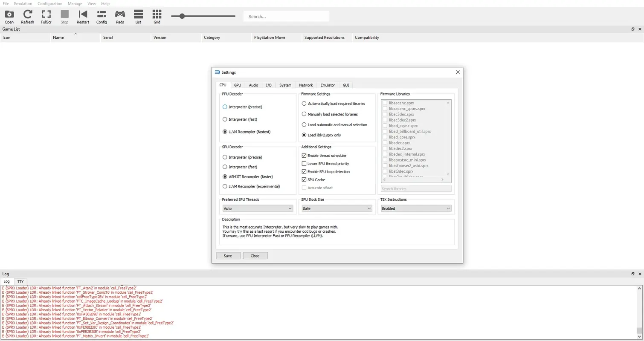
Task: Save the current CPU settings
Action: [x=228, y=256]
